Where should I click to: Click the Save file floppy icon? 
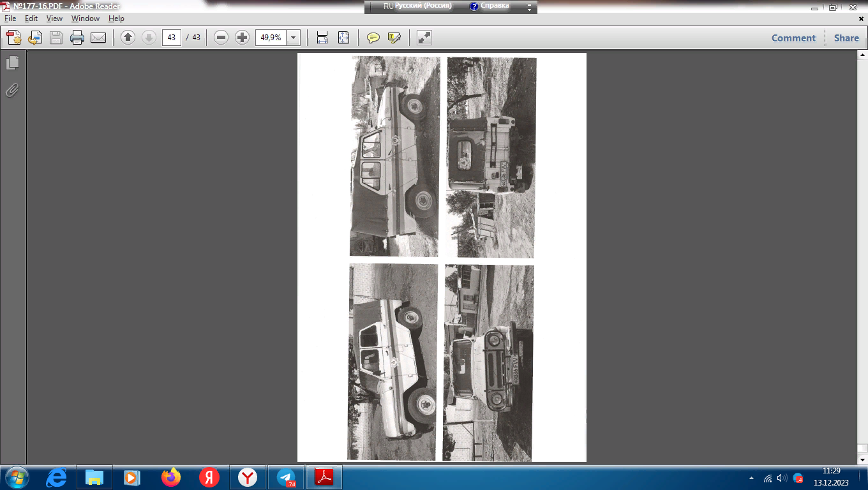click(56, 38)
